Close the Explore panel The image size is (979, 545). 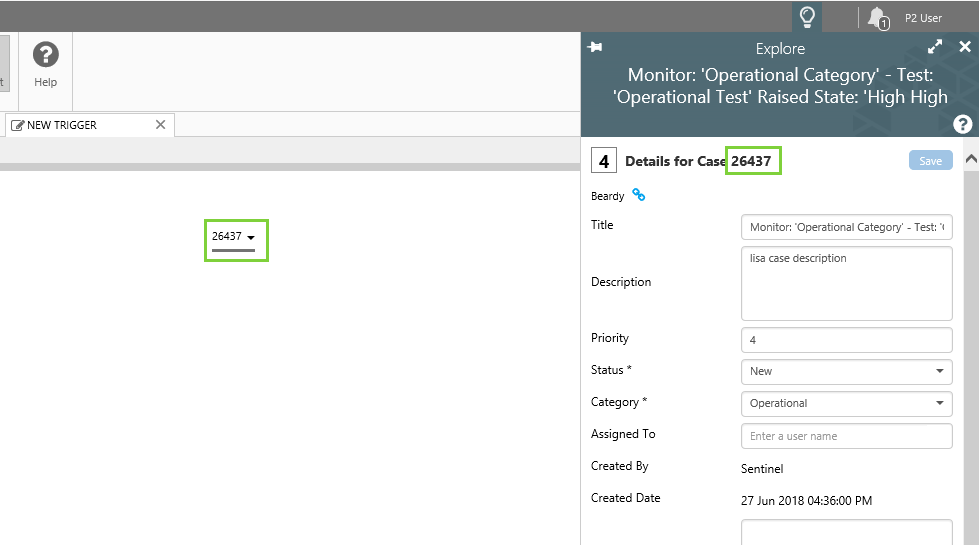pyautogui.click(x=965, y=47)
